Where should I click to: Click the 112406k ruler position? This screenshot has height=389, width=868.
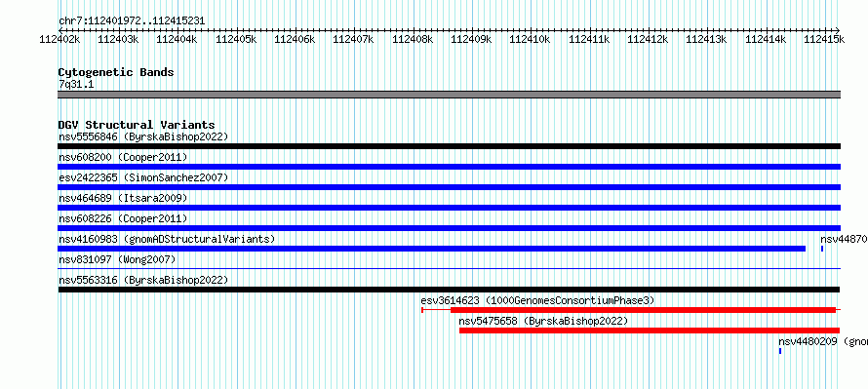[296, 39]
